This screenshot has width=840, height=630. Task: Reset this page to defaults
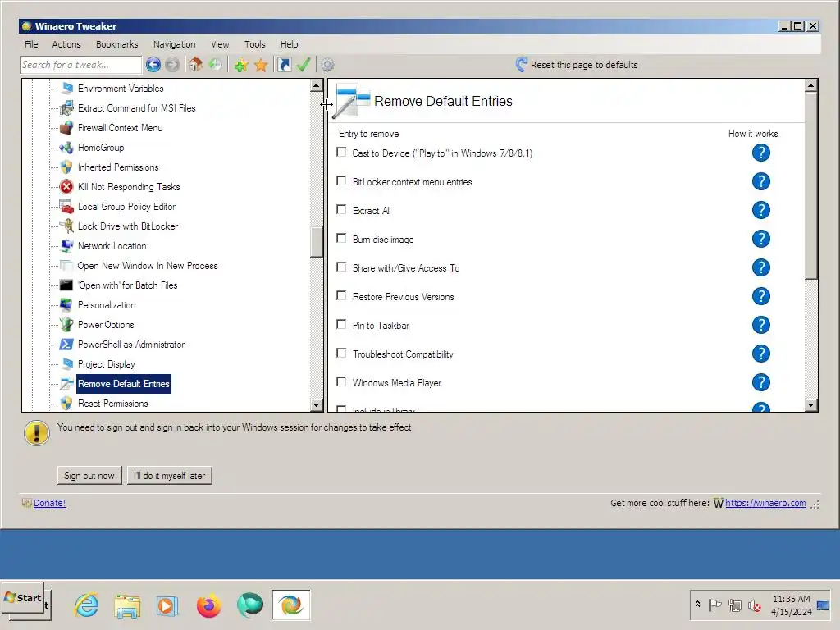pos(577,65)
